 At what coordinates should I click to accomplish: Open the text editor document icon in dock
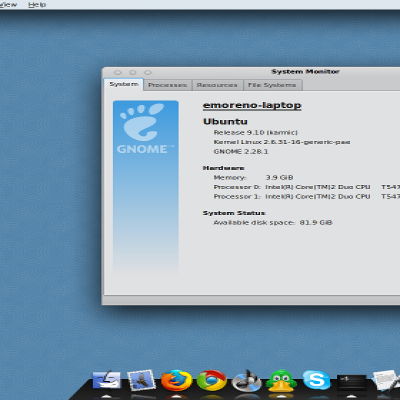point(386,380)
